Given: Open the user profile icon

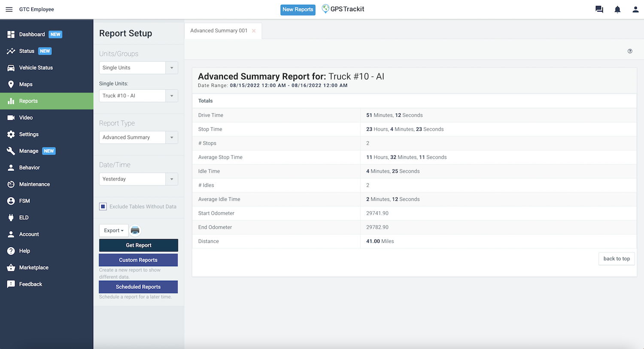Looking at the screenshot, I should (635, 9).
